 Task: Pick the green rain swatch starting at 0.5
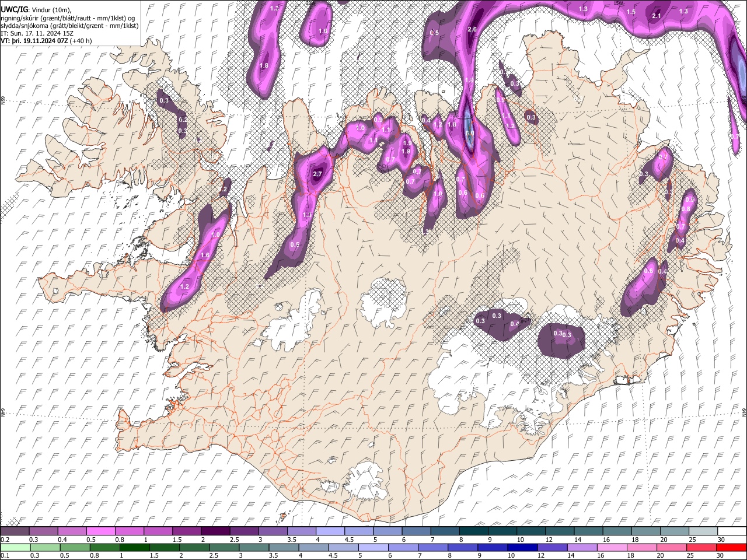click(x=75, y=547)
